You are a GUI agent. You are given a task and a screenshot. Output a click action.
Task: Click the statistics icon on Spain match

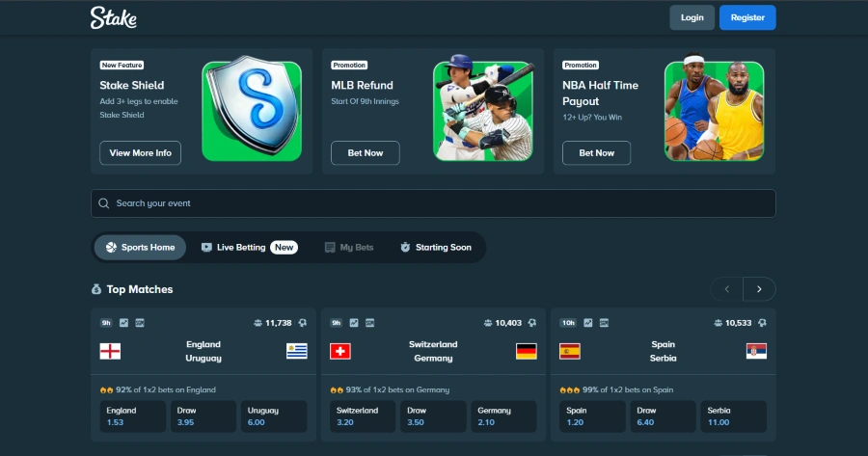(588, 323)
